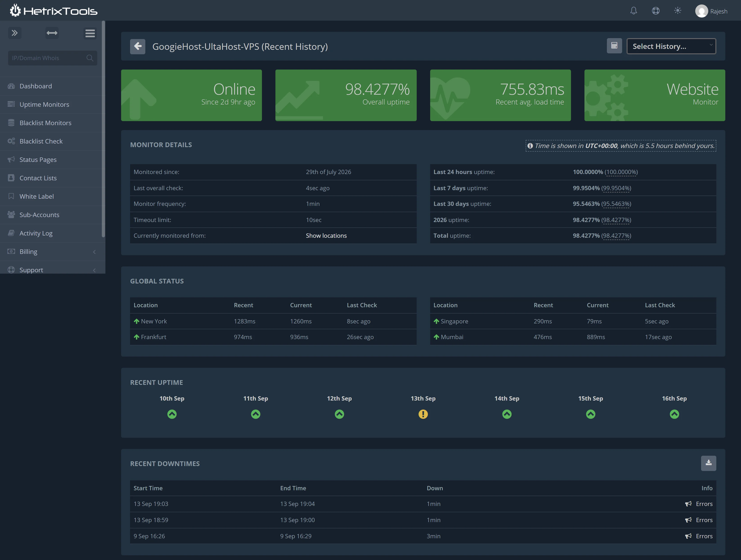Click the Last 30 days uptime value in parentheses

tap(616, 204)
